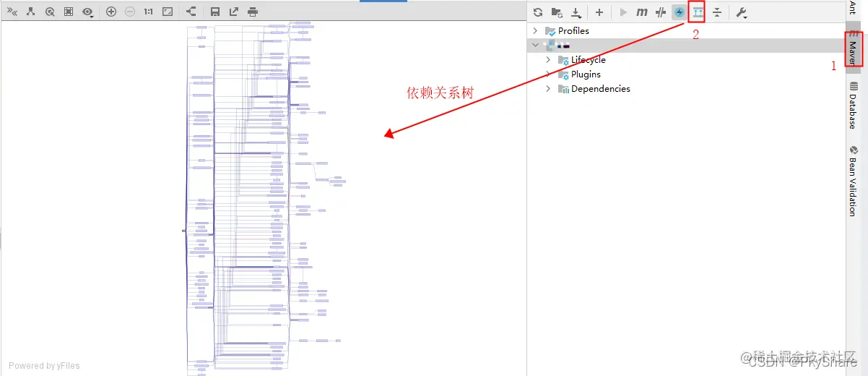Collapse all nodes in Maven tree

716,12
